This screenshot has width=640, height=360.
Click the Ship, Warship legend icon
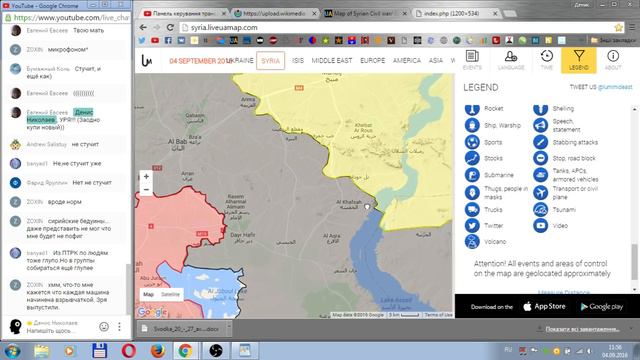[472, 125]
